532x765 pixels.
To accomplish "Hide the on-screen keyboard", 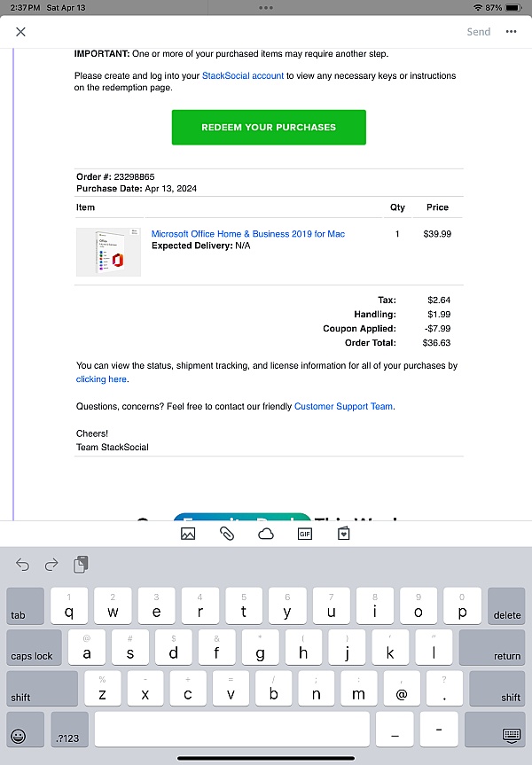I will click(511, 735).
